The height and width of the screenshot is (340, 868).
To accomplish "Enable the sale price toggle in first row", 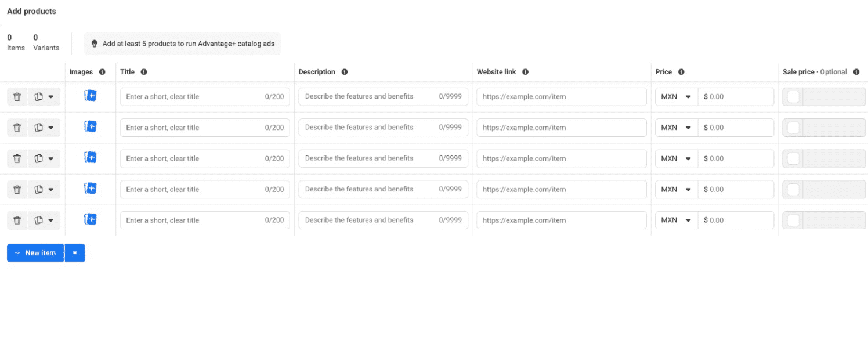I will 793,97.
